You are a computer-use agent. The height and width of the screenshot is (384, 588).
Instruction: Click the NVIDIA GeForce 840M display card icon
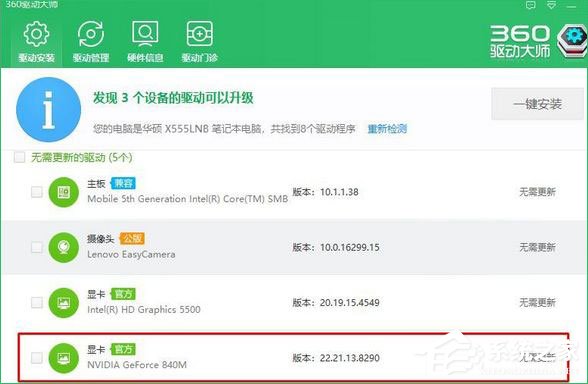(64, 358)
